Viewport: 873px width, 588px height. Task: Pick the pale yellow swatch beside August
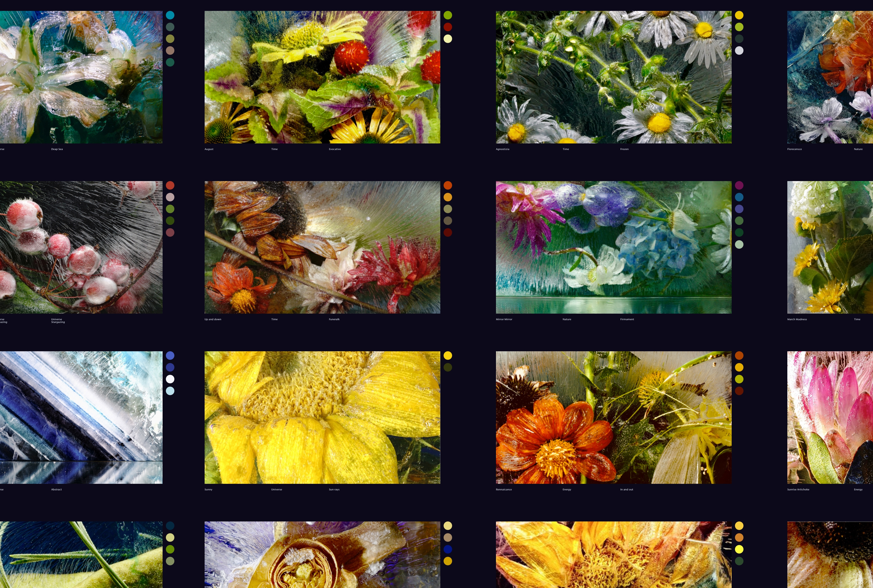pos(448,39)
